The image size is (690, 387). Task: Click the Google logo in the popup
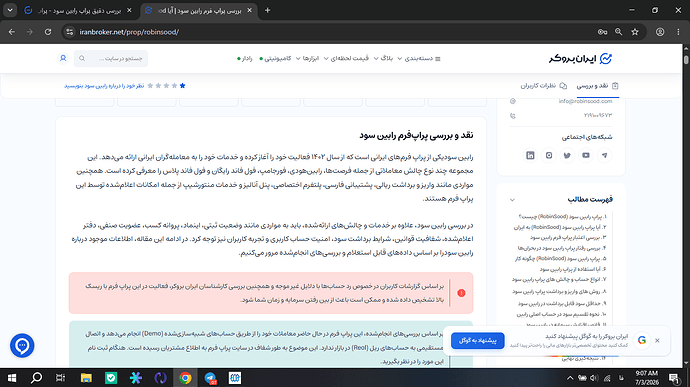pyautogui.click(x=642, y=340)
